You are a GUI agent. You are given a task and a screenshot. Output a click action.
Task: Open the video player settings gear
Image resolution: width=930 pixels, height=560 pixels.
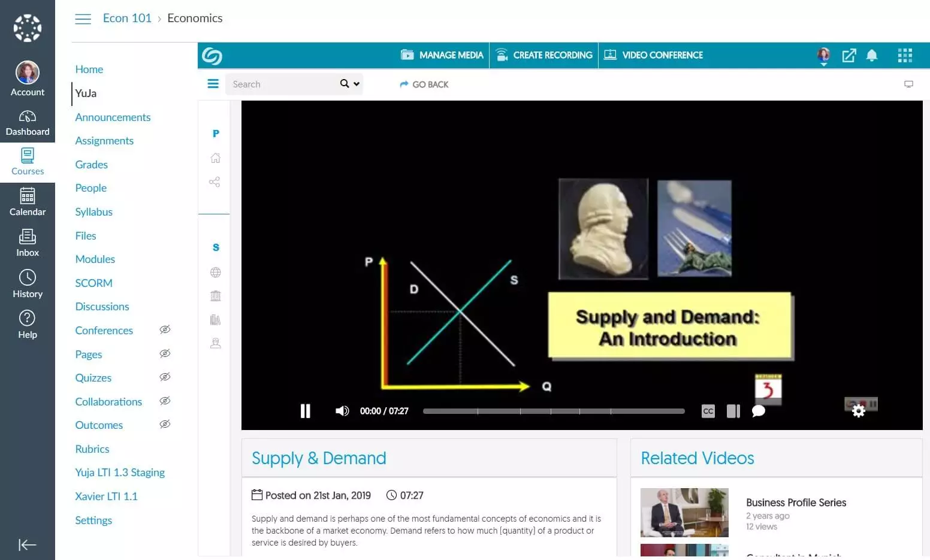(x=859, y=411)
